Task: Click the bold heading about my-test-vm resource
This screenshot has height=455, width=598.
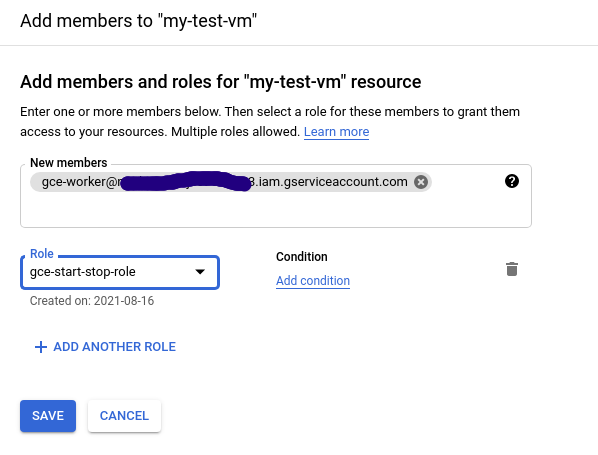Action: coord(220,82)
